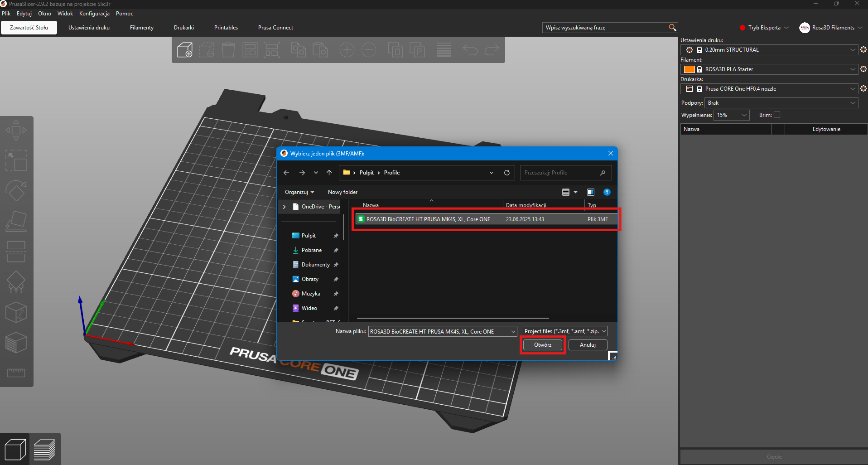868x465 pixels.
Task: Click the Redo arrow icon
Action: pos(492,50)
